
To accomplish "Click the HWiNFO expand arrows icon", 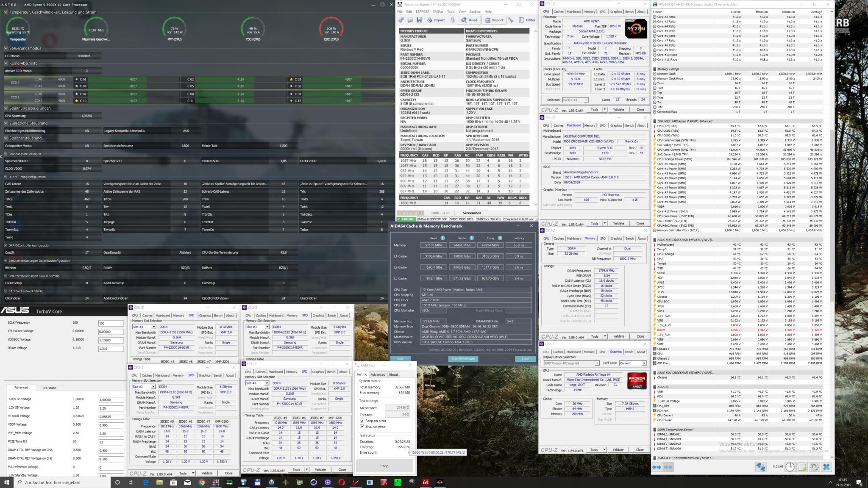I will (x=657, y=467).
